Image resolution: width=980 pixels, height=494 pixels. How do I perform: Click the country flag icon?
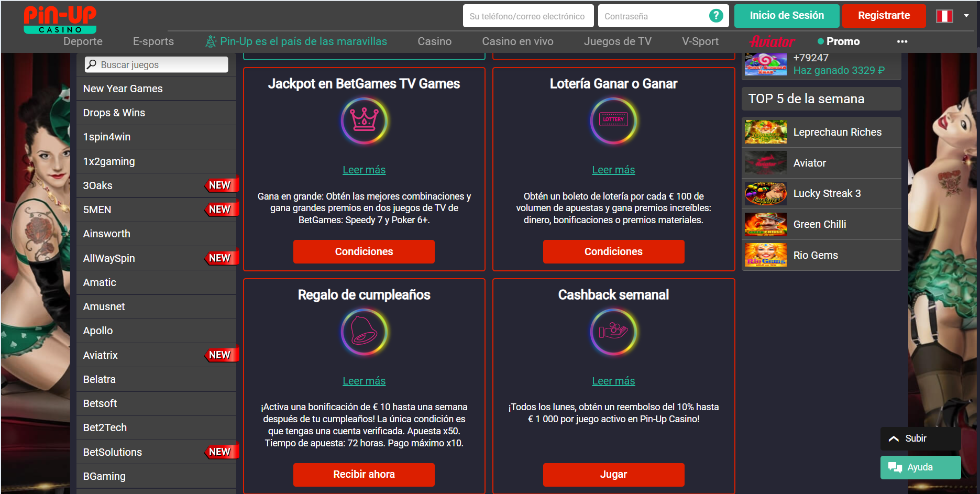[x=944, y=16]
